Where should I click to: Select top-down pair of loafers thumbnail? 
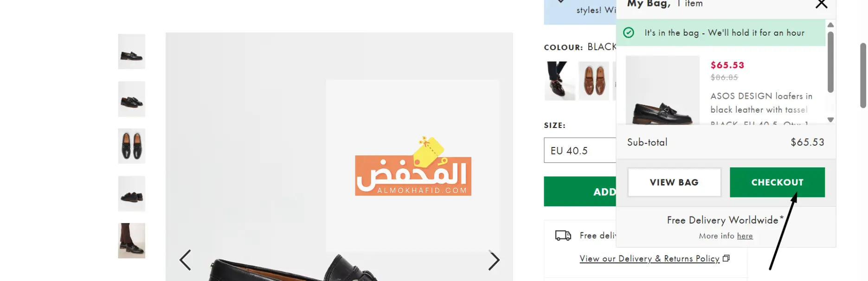coord(132,146)
